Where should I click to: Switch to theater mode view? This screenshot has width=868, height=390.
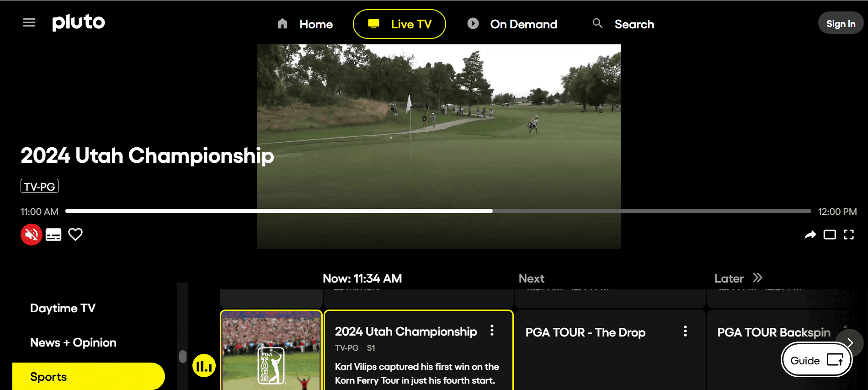[830, 235]
